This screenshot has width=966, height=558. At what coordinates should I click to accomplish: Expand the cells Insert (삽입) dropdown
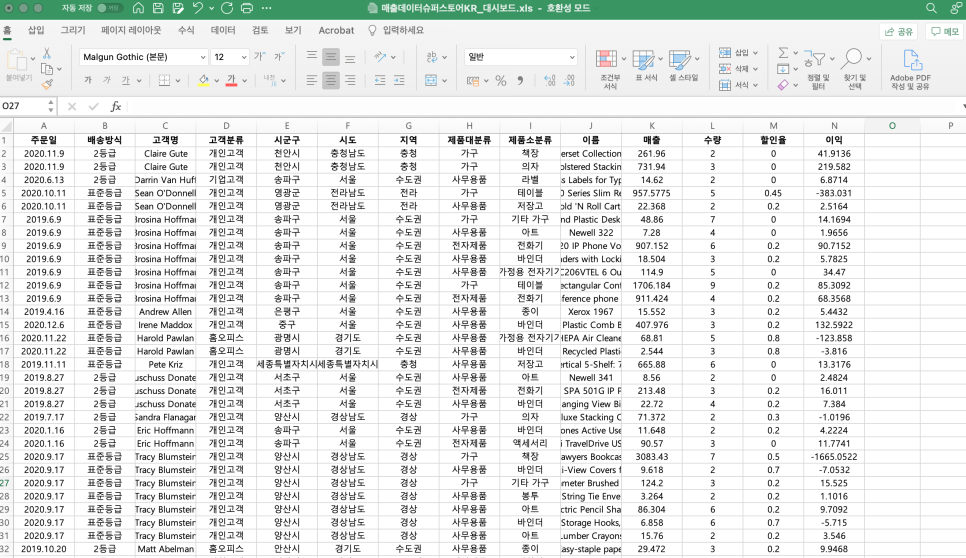(755, 53)
